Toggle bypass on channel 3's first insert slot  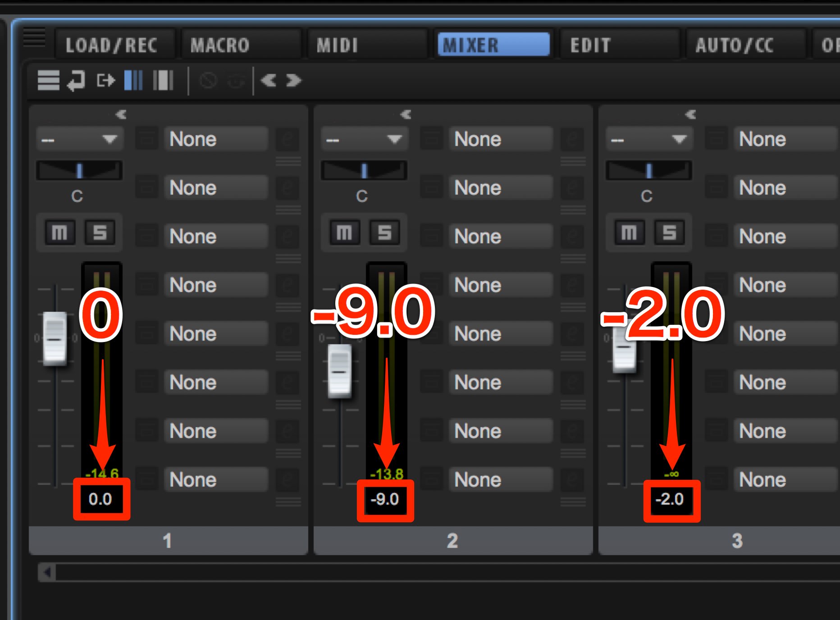[716, 139]
